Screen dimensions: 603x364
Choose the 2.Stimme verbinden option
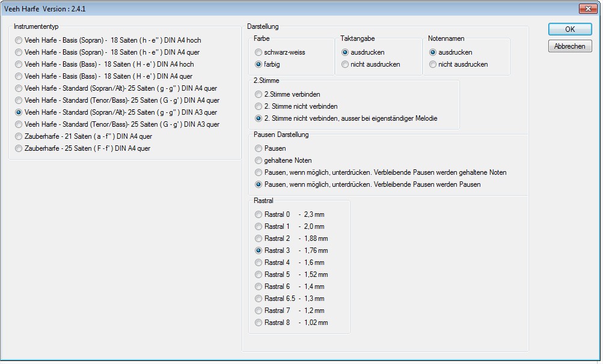(259, 94)
